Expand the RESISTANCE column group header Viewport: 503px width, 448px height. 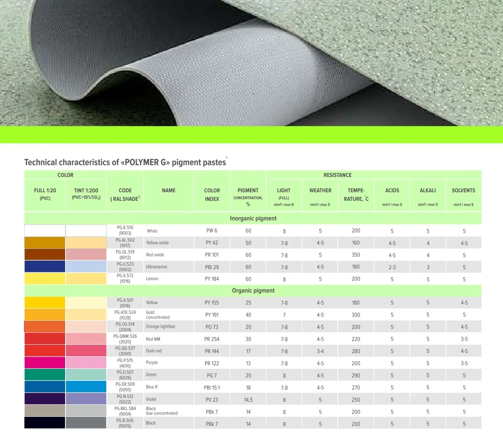coord(337,175)
